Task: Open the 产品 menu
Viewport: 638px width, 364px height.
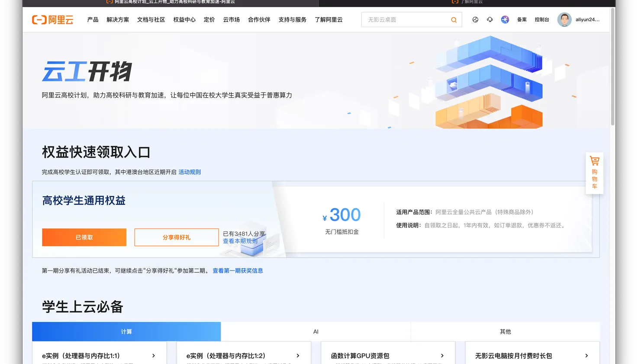Action: [93, 19]
